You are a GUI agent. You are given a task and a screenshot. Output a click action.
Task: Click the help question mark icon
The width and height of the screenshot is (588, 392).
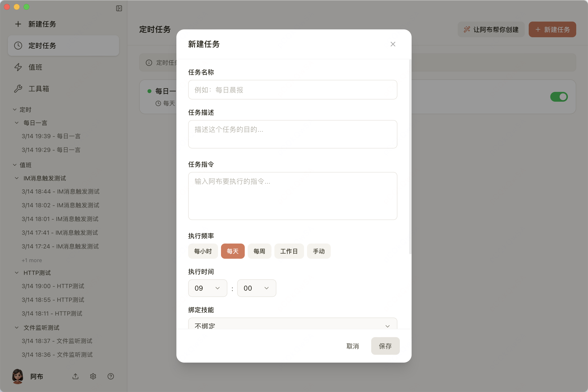pos(111,376)
